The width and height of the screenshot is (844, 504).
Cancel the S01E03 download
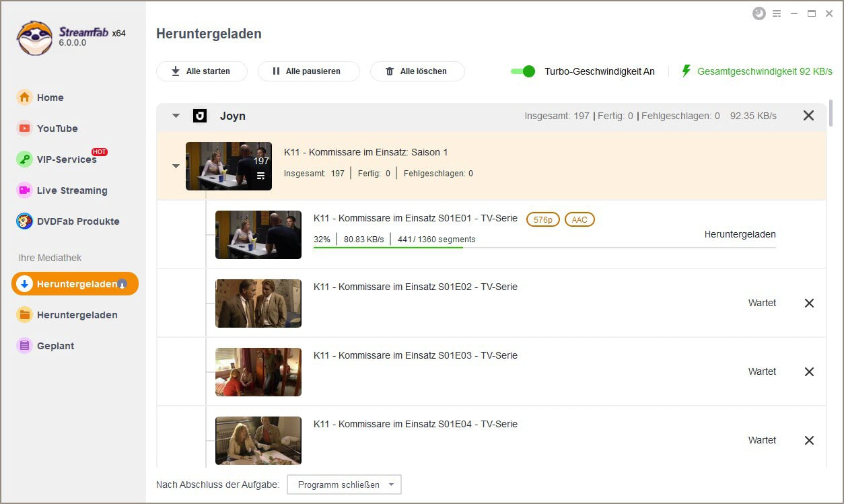click(x=809, y=372)
